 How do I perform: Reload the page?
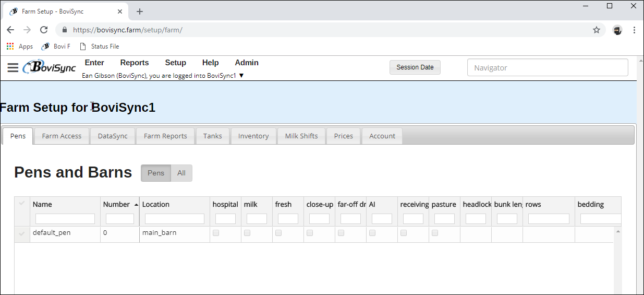pos(44,30)
